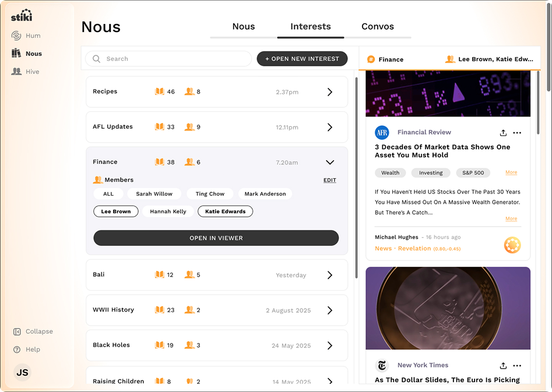Toggle Lee Brown member chip
The image size is (552, 392).
coord(116,211)
